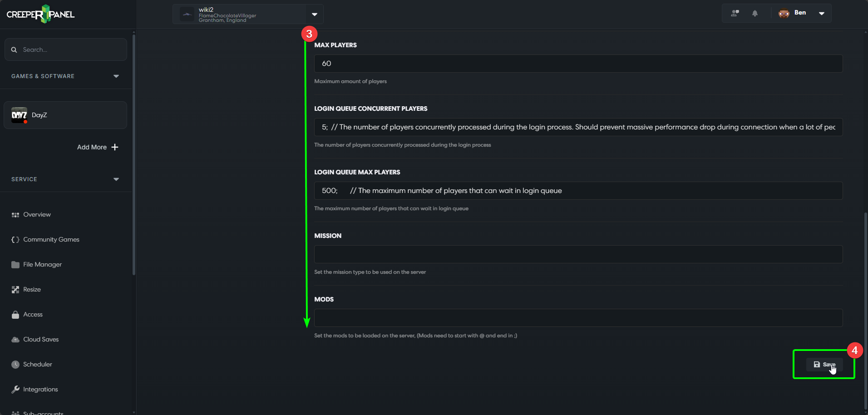Click the Add More link
The image size is (868, 415).
pos(92,147)
